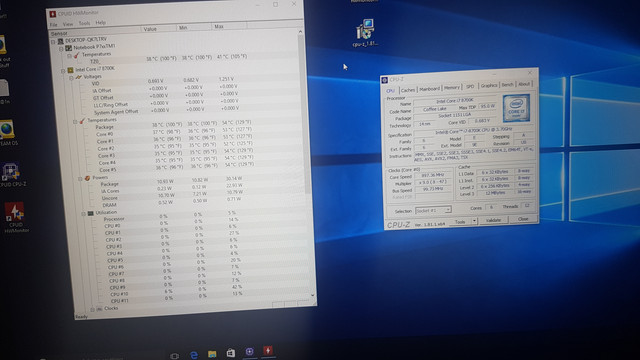
Task: Click the HWMonitor title bar icon
Action: coord(53,14)
